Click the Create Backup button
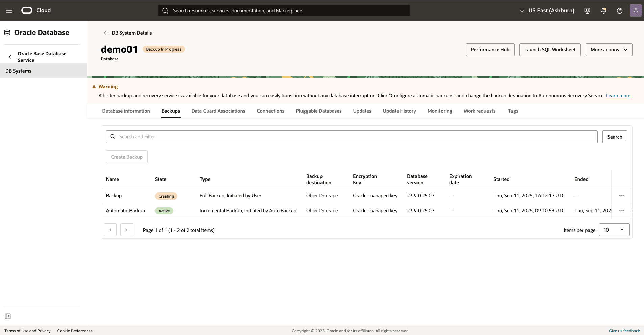The height and width of the screenshot is (335, 644). tap(127, 157)
